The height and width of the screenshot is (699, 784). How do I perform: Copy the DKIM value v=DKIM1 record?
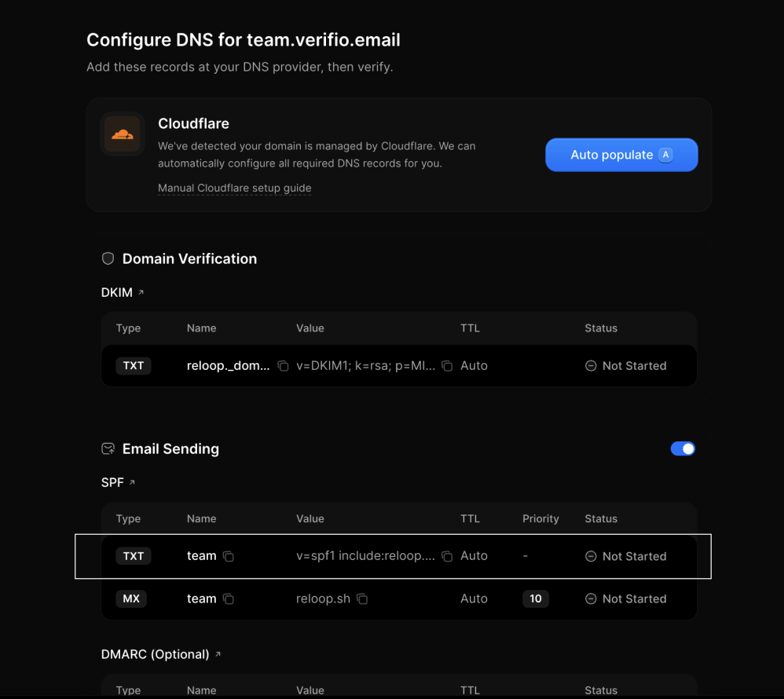pos(447,366)
